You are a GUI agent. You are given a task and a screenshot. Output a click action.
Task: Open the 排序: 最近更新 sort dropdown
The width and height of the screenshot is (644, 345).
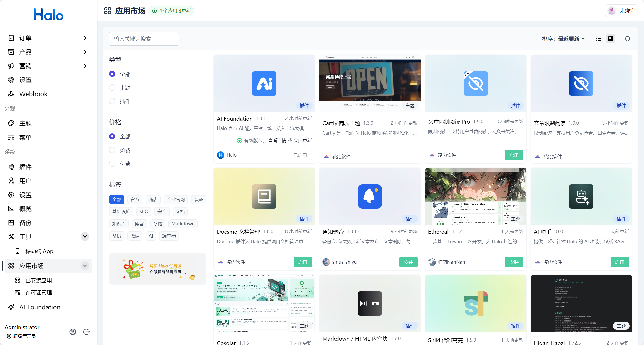563,39
